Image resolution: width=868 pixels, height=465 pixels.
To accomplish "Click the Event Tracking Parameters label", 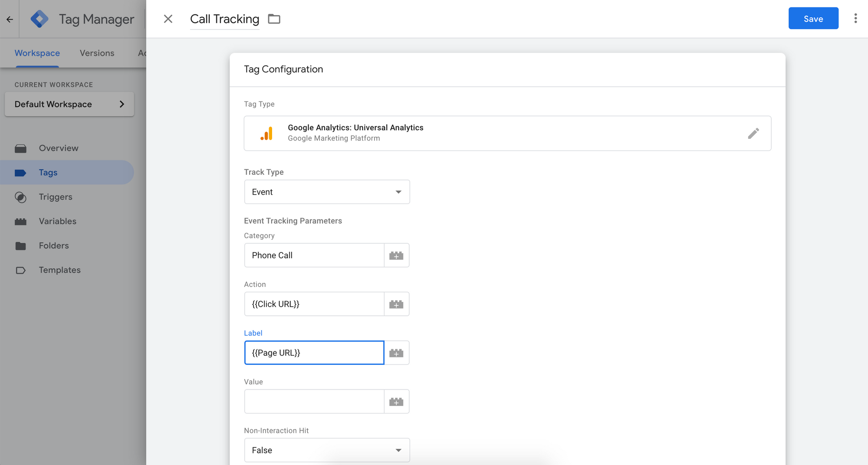I will (293, 221).
